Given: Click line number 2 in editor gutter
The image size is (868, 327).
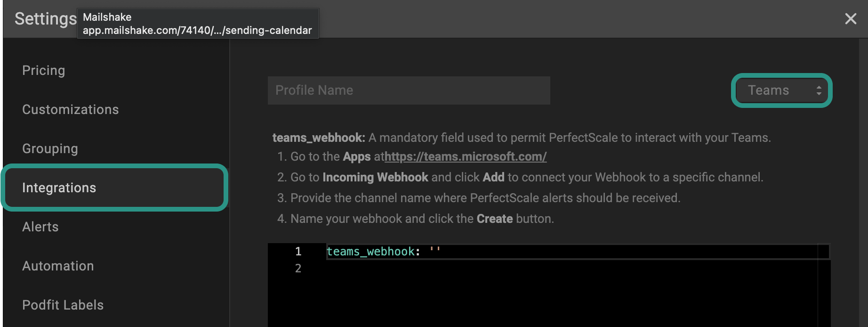Looking at the screenshot, I should (x=298, y=269).
